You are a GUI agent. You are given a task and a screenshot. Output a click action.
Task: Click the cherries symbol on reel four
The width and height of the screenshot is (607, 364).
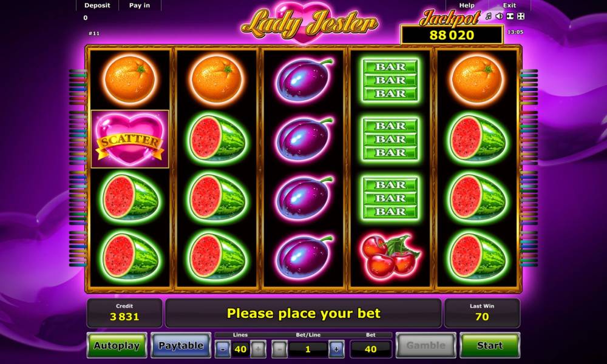pyautogui.click(x=390, y=255)
